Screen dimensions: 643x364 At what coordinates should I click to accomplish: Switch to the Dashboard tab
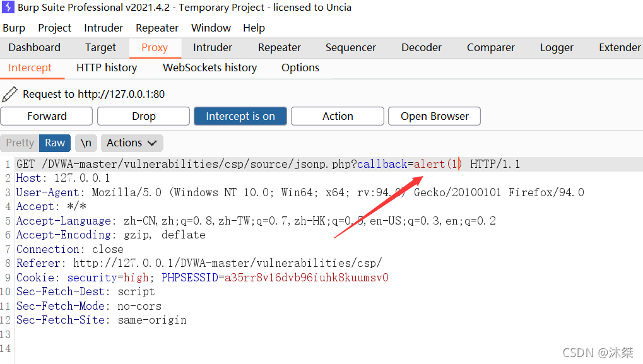point(35,48)
